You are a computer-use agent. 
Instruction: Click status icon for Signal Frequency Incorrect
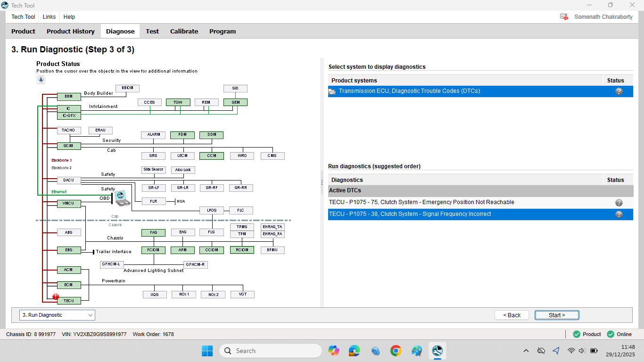pos(619,214)
